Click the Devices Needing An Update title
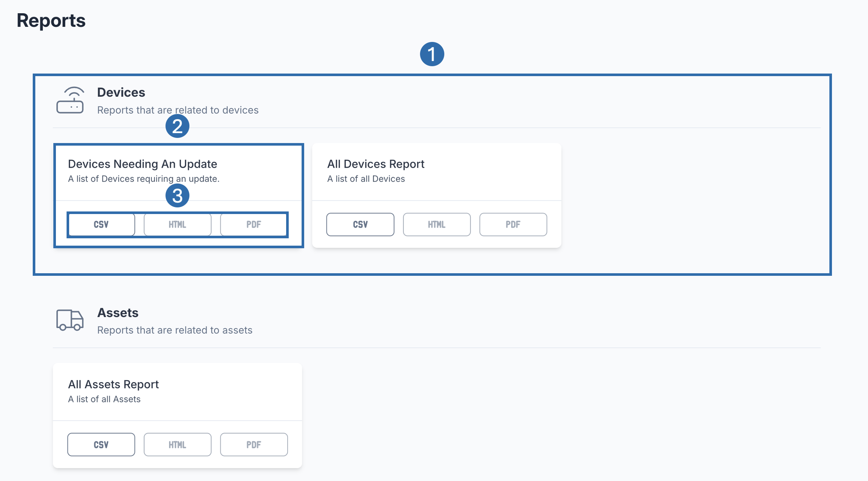This screenshot has width=868, height=481. click(142, 164)
